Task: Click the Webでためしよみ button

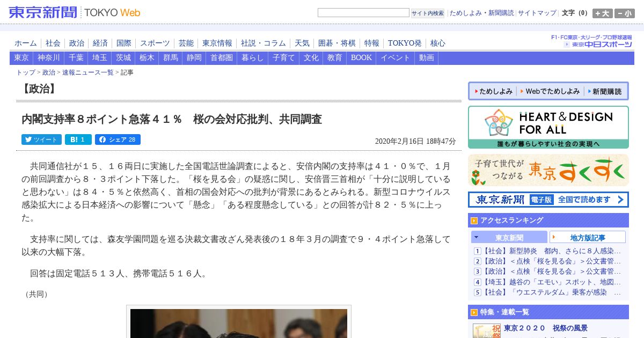Action: click(x=551, y=91)
